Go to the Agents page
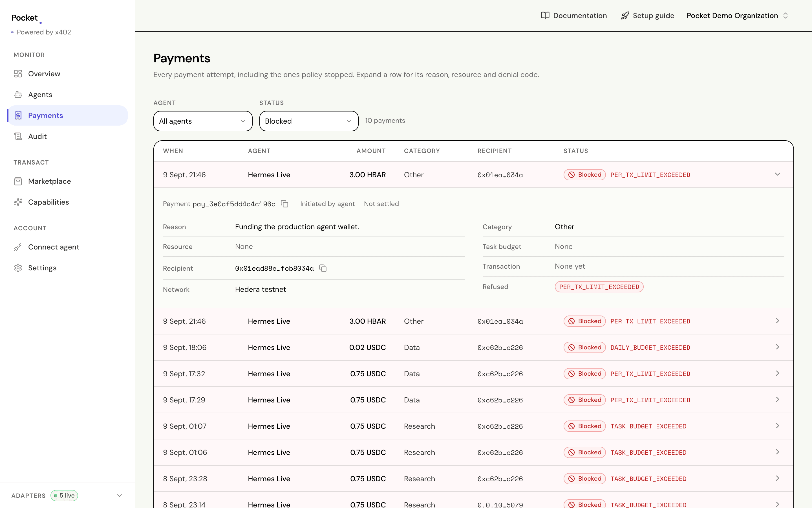This screenshot has height=508, width=812. click(67, 95)
